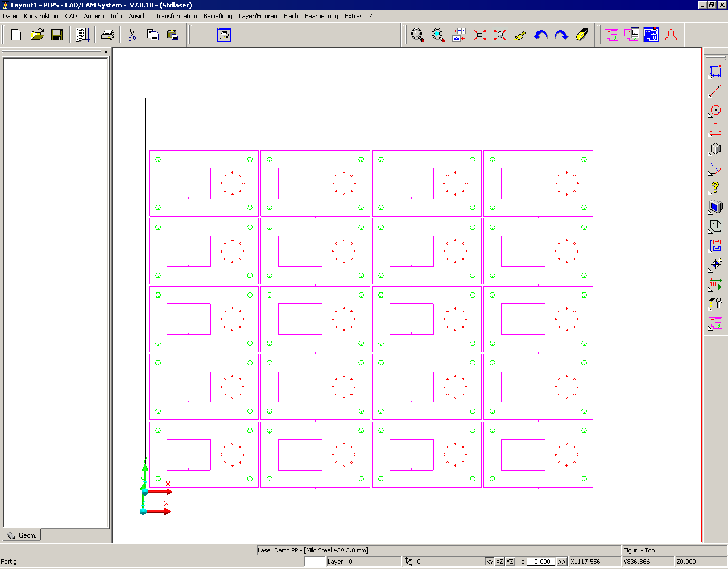Toggle the XZ plane button
This screenshot has height=569, width=728.
click(499, 562)
